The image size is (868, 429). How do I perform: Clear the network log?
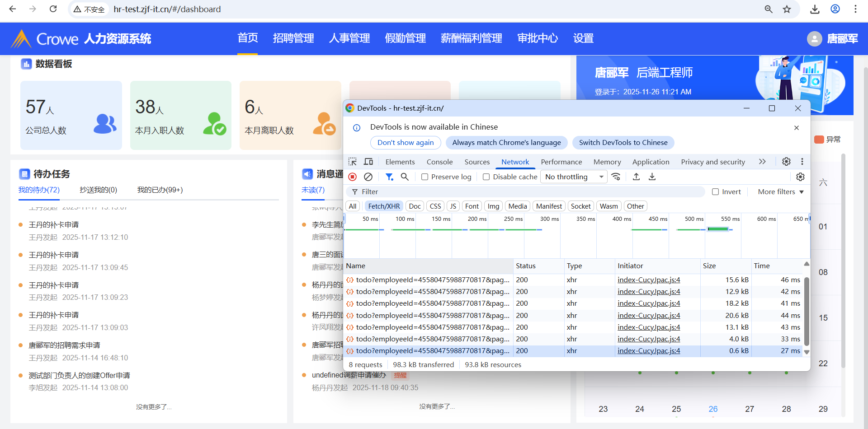[x=368, y=177]
